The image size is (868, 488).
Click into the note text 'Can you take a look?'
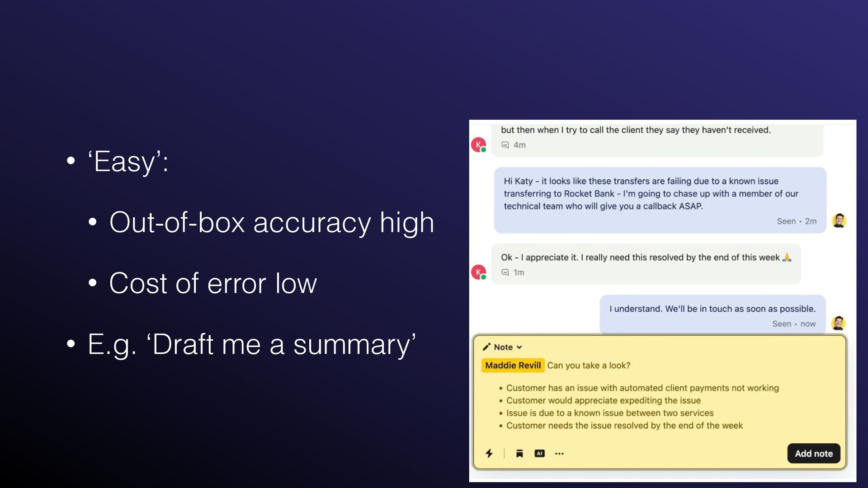[589, 365]
